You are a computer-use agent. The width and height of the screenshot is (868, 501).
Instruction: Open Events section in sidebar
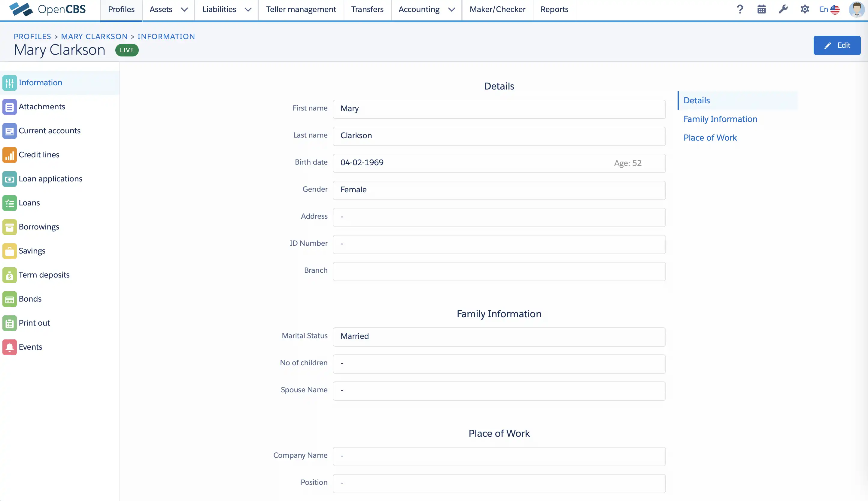click(30, 347)
